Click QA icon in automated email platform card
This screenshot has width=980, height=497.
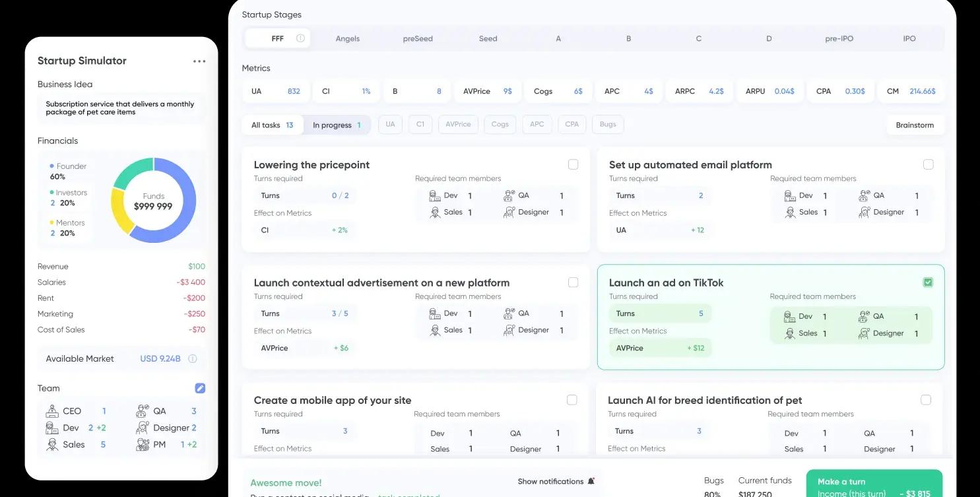(865, 195)
